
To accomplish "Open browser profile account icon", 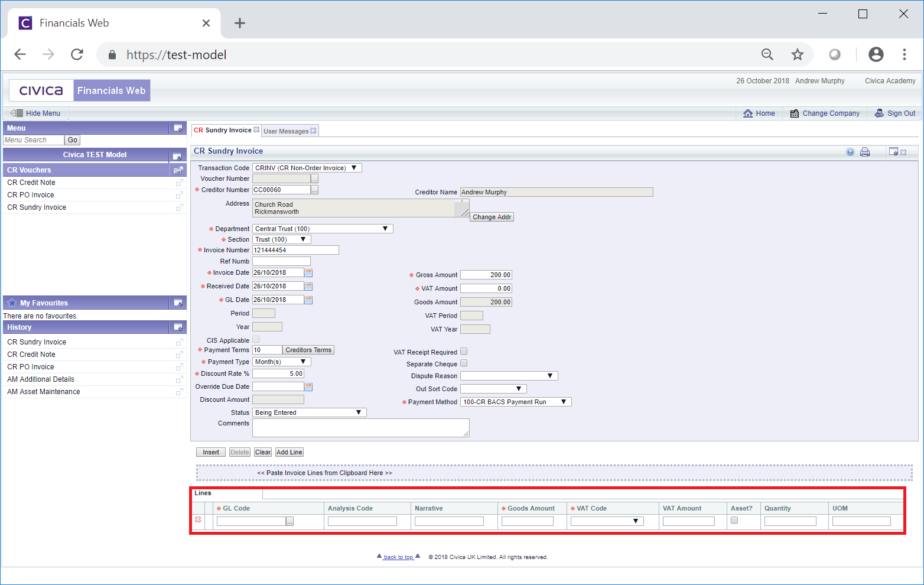I will click(876, 54).
